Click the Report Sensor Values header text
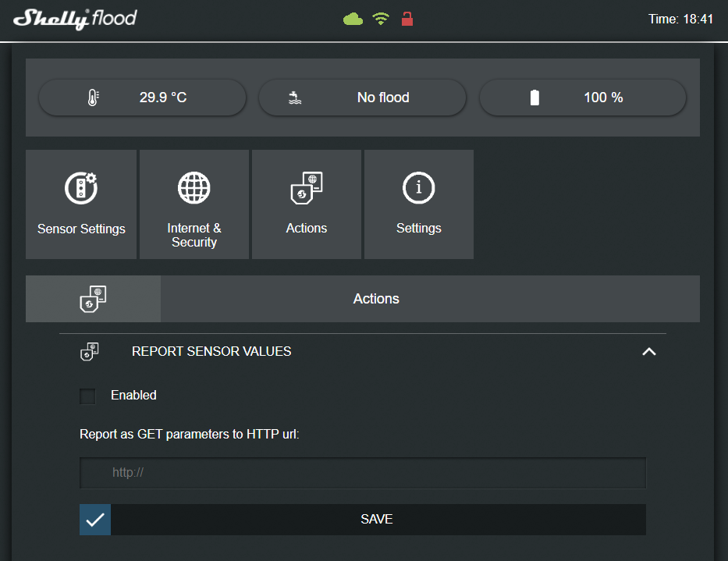 coord(211,352)
